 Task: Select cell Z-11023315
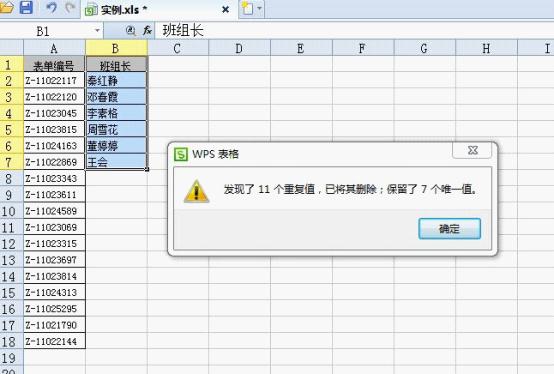(x=54, y=243)
